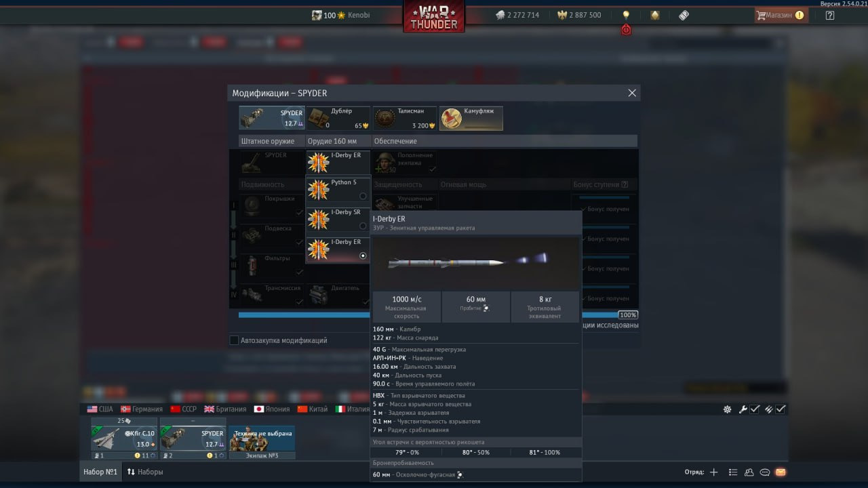Click the War Thunder logo button
This screenshot has height=488, width=868.
[434, 16]
